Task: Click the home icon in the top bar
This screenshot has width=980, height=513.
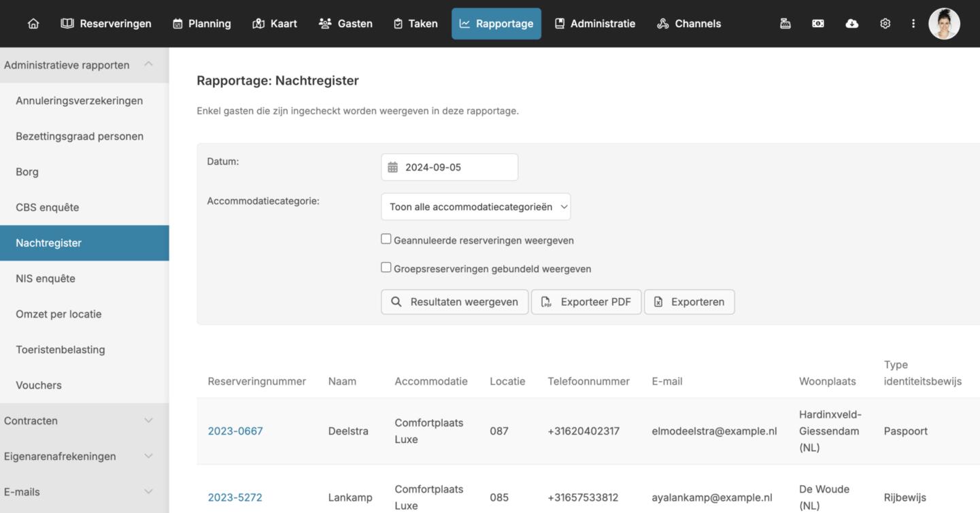Action: [x=33, y=24]
